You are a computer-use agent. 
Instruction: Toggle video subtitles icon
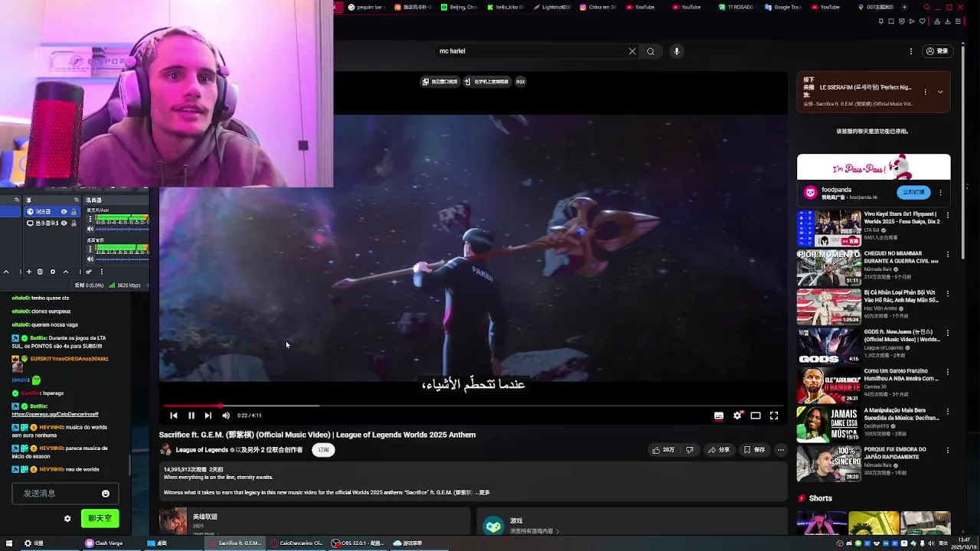pos(719,416)
